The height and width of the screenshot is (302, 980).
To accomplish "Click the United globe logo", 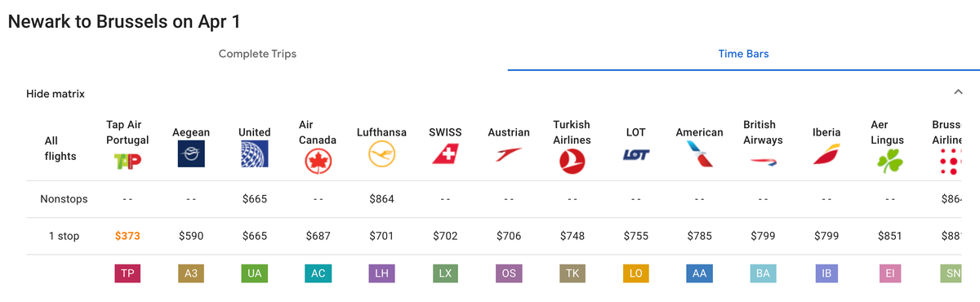I will point(255,154).
